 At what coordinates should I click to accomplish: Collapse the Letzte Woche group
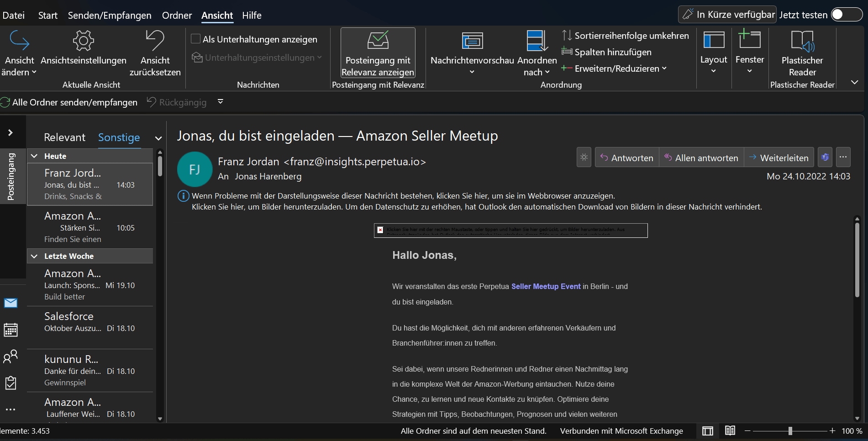click(x=34, y=256)
